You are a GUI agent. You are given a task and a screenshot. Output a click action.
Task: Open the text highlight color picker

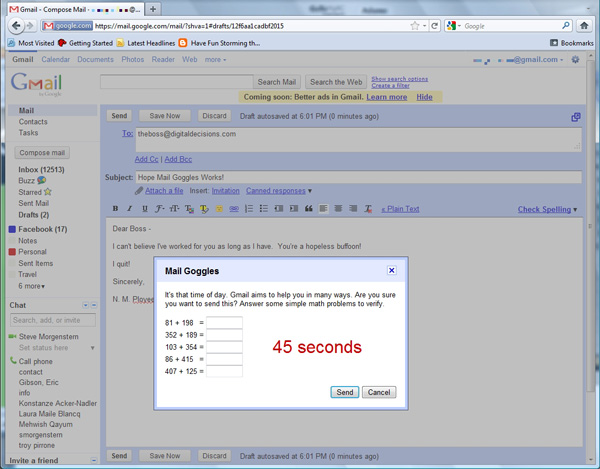[x=204, y=208]
